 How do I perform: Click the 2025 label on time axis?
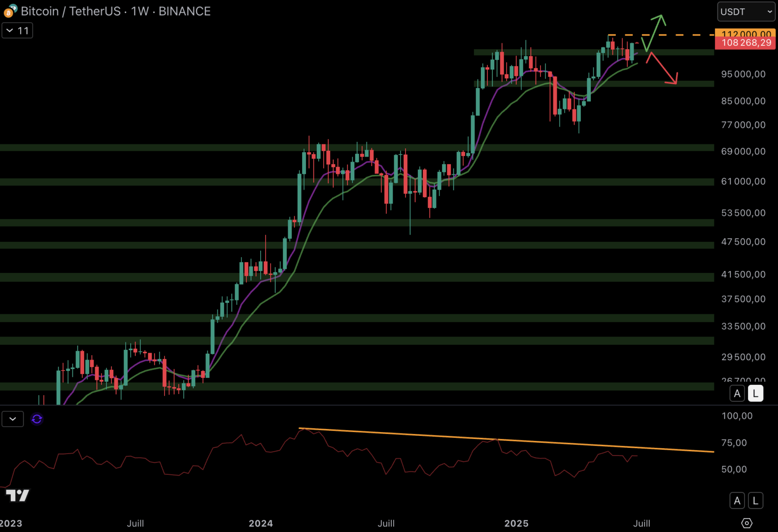(x=516, y=523)
